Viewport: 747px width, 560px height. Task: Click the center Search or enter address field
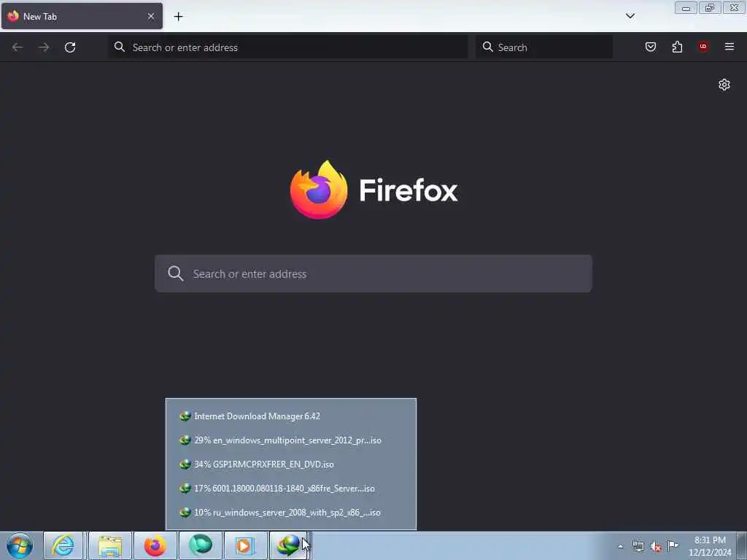(373, 274)
